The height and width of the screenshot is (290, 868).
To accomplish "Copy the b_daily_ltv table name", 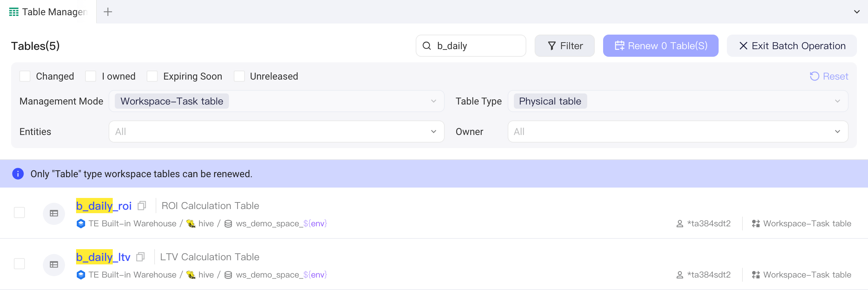I will point(140,257).
